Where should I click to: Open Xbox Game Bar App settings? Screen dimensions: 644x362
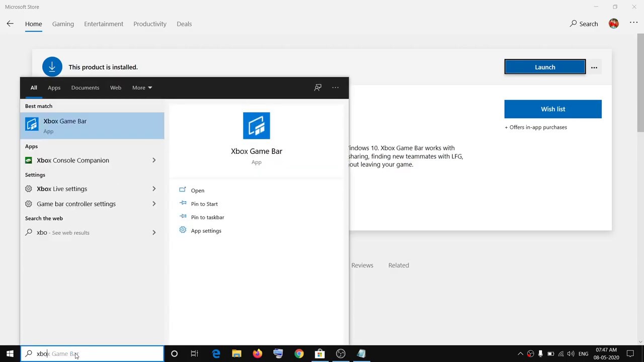206,231
